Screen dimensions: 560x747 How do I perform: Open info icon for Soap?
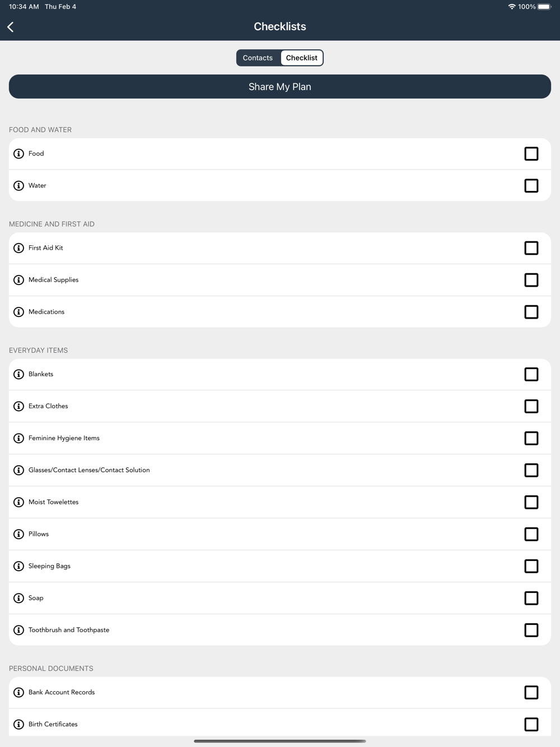pos(18,598)
